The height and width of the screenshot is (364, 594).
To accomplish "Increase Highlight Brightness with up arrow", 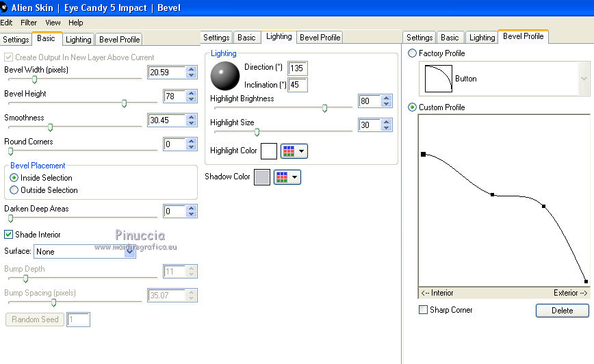I will [x=387, y=98].
